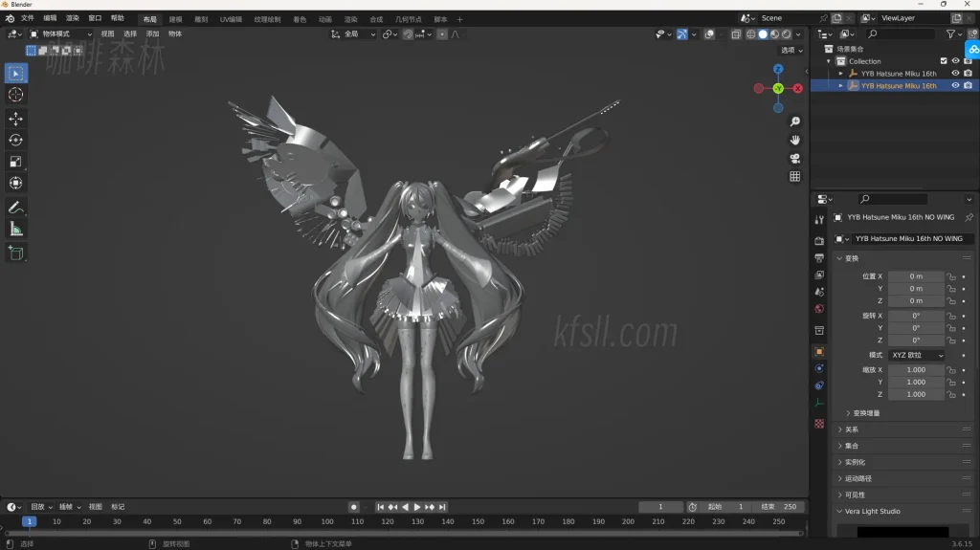Select the Scale tool
Viewport: 980px width, 550px height.
point(16,162)
